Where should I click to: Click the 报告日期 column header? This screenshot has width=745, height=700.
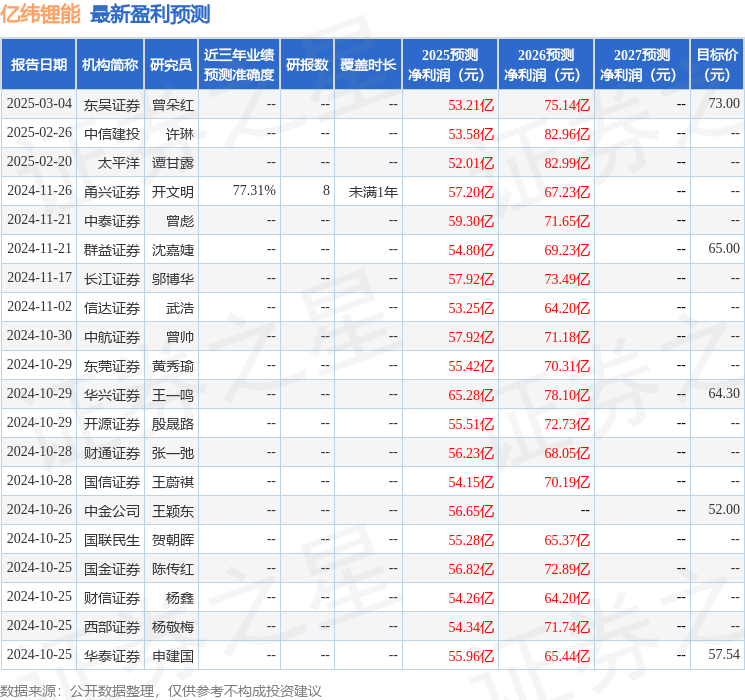pyautogui.click(x=38, y=65)
